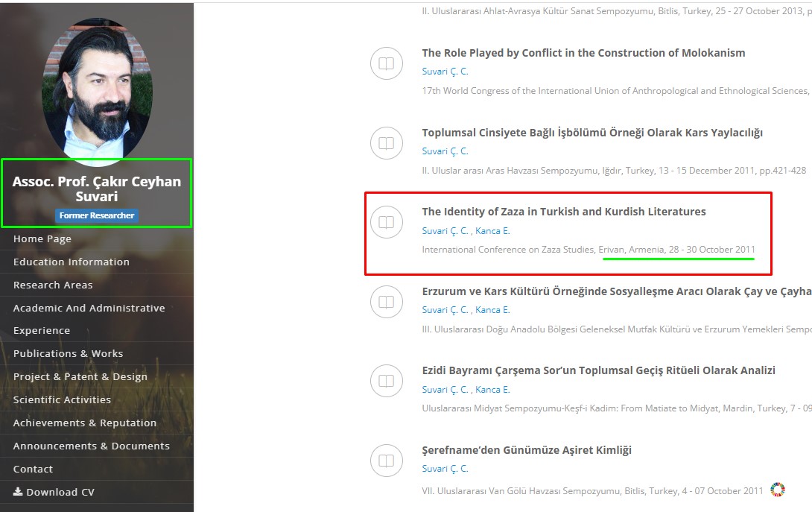The height and width of the screenshot is (512, 812).
Task: Click book icon beside Şerefname'den Günümüze paper
Action: 386,461
